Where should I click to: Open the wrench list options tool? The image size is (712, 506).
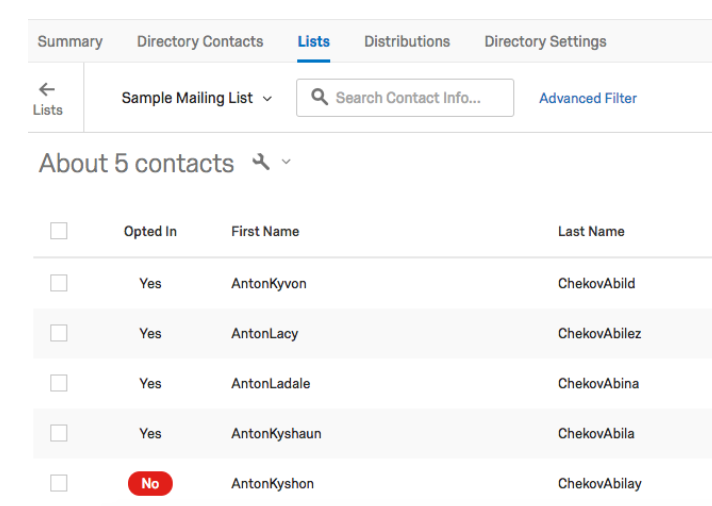pyautogui.click(x=261, y=162)
